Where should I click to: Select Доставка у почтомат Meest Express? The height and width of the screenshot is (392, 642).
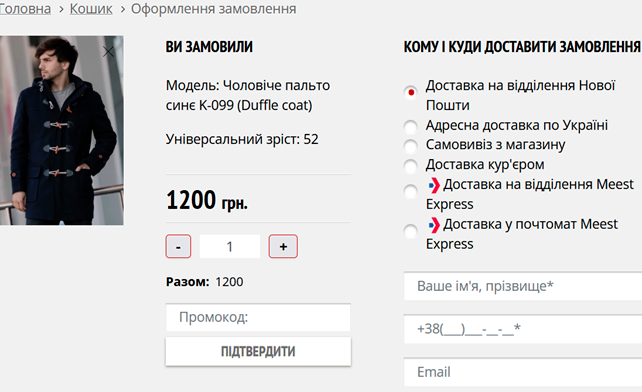coord(411,231)
